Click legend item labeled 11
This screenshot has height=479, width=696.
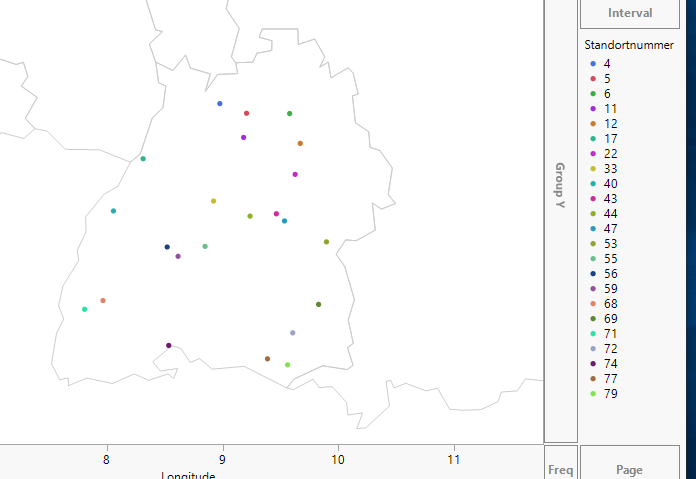pyautogui.click(x=603, y=109)
